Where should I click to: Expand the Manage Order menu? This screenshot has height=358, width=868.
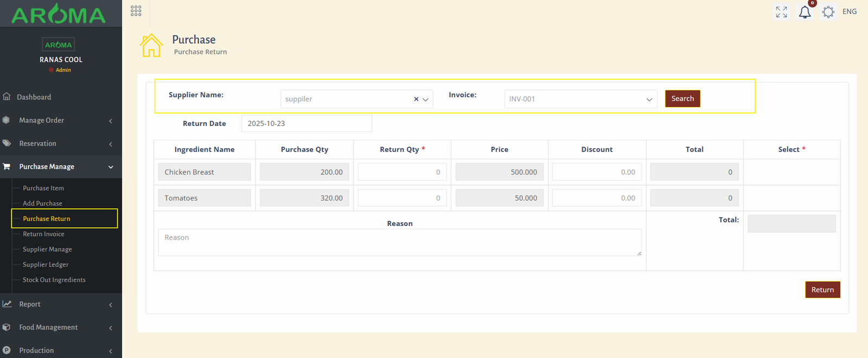41,121
